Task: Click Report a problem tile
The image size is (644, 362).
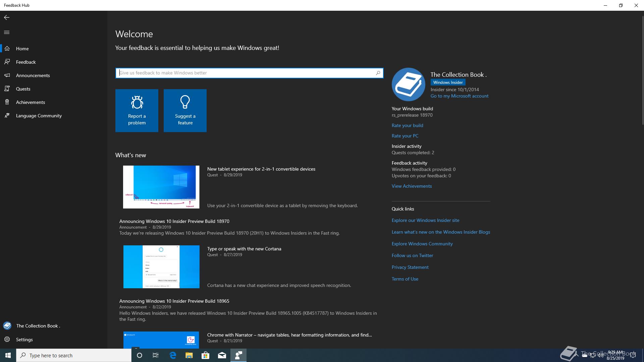Action: 137,111
